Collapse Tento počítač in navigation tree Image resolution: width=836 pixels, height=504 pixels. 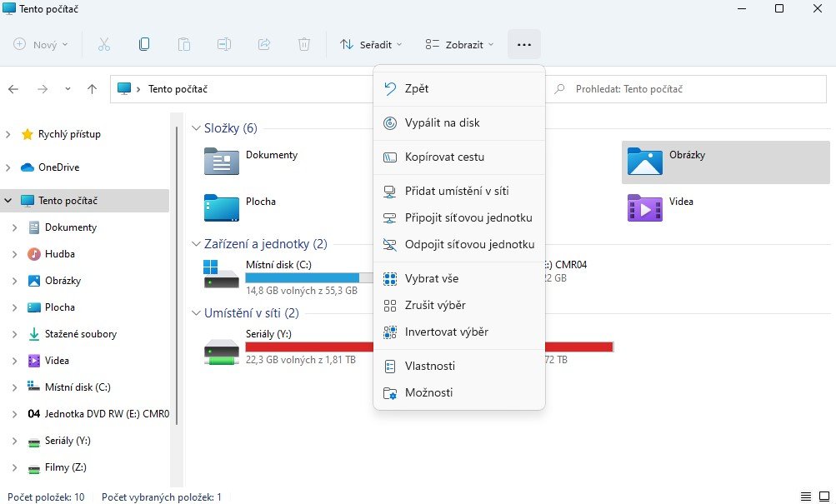point(8,200)
